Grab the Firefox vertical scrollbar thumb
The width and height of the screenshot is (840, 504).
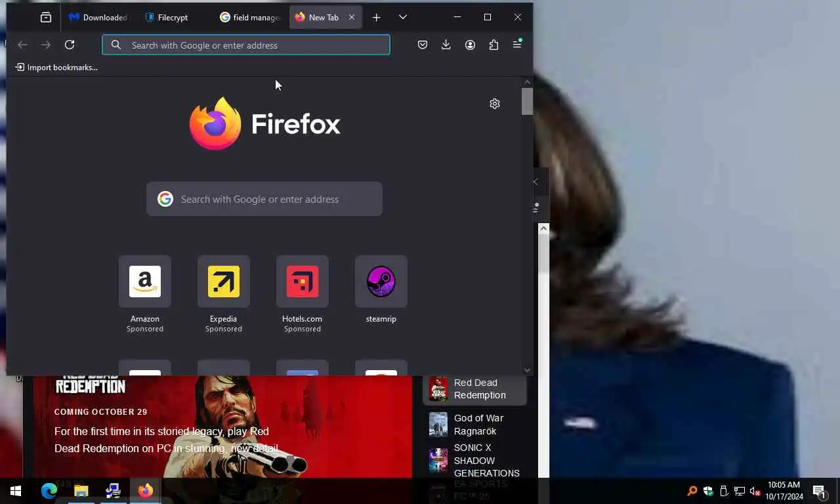(x=527, y=101)
